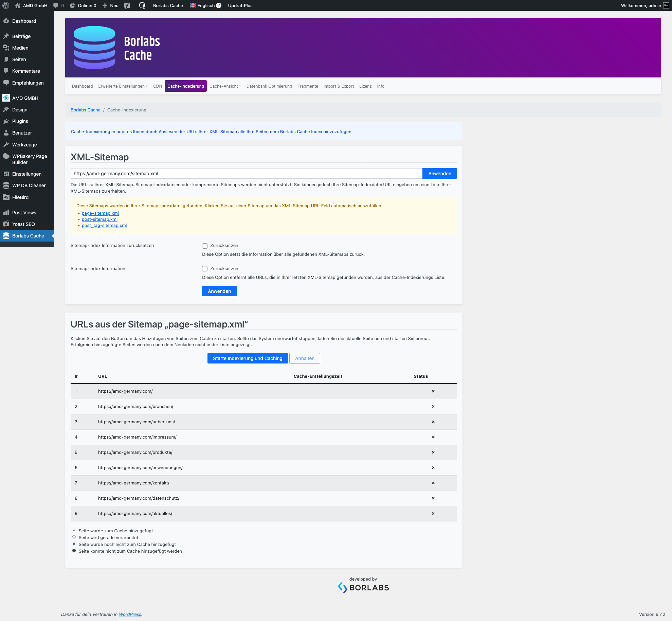Click the Seiten pages icon
The height and width of the screenshot is (621, 672).
coord(6,59)
